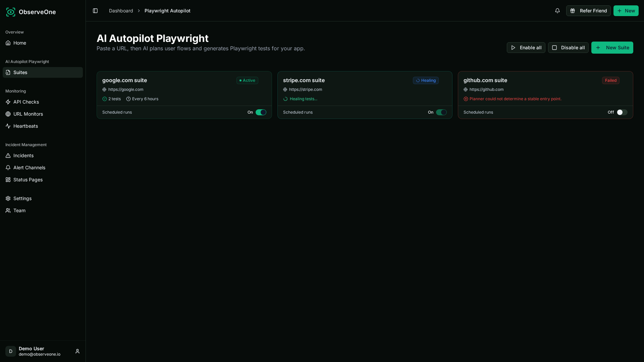Click the New Suite button

[x=612, y=48]
